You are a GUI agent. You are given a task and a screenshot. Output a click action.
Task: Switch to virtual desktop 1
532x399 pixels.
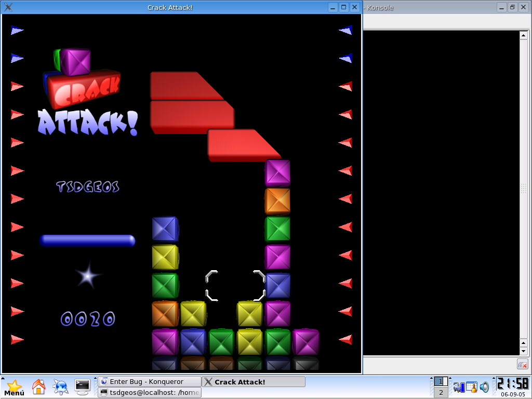click(x=441, y=382)
